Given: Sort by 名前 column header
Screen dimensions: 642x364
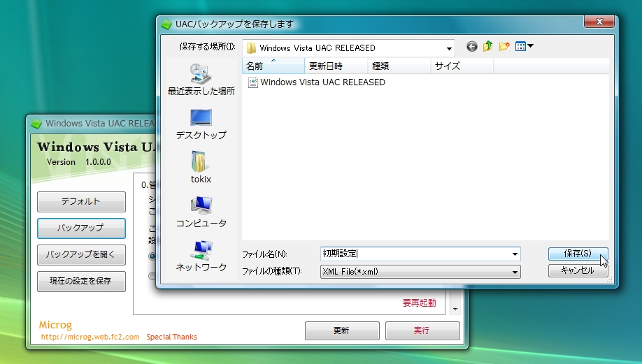Looking at the screenshot, I should [x=273, y=66].
